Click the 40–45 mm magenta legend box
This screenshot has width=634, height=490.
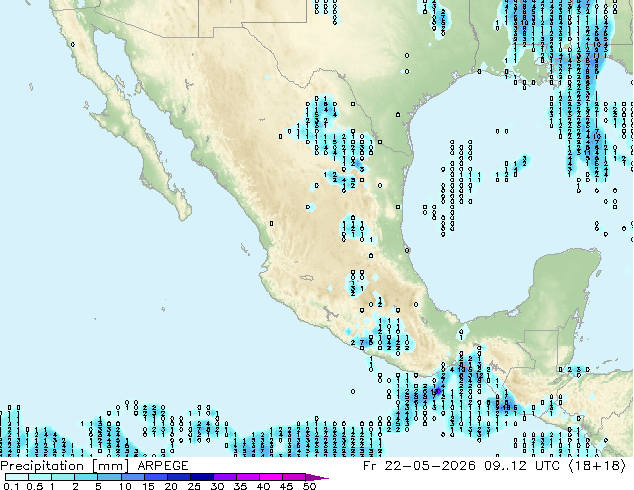pyautogui.click(x=271, y=477)
